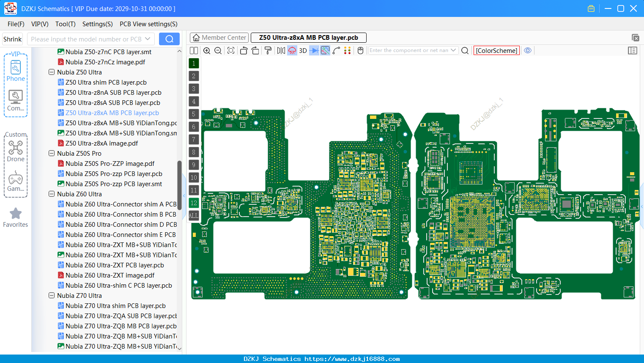Open the yellow toolbox icon in the title bar

click(591, 8)
